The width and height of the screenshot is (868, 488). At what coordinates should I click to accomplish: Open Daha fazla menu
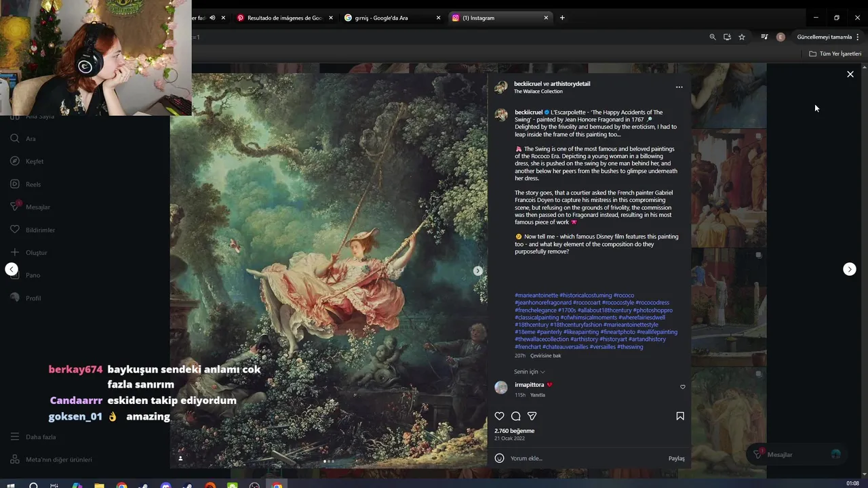[x=33, y=437]
